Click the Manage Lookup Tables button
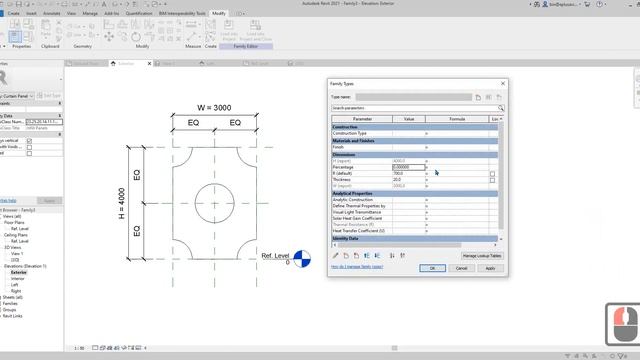Image resolution: width=640 pixels, height=360 pixels. click(482, 256)
